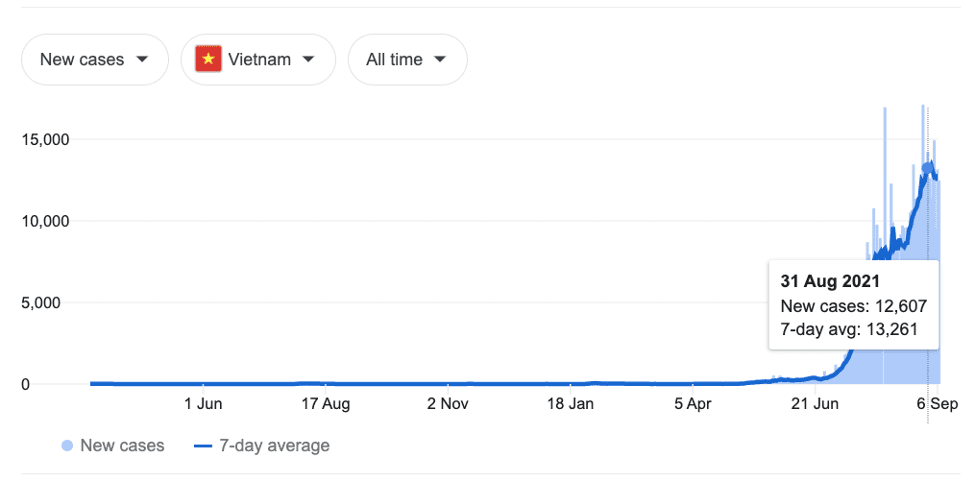Viewport: 977px width, 483px height.
Task: Click the highlighted 31 Aug data point
Action: pyautogui.click(x=928, y=168)
